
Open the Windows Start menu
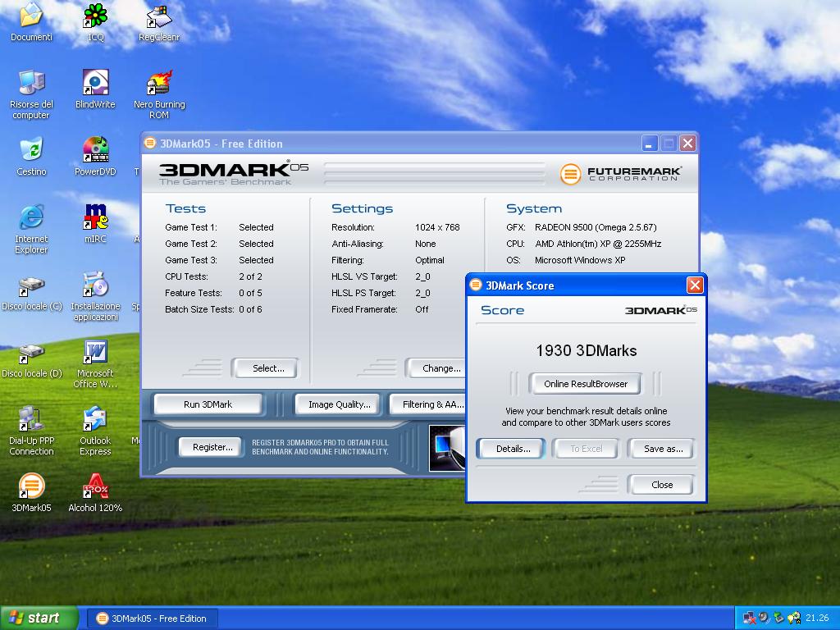39,619
